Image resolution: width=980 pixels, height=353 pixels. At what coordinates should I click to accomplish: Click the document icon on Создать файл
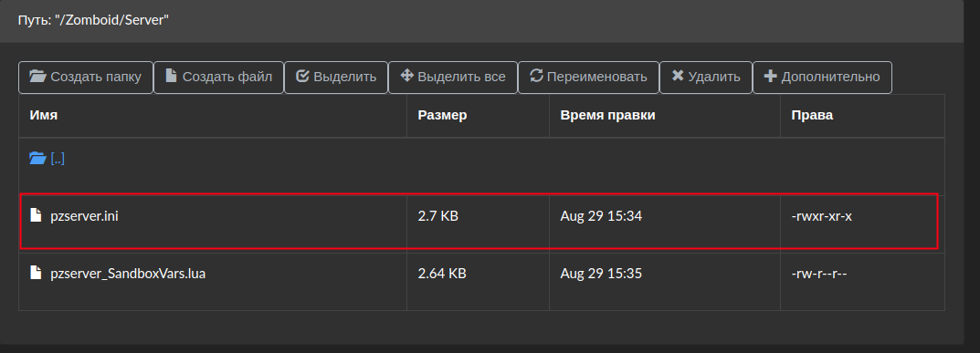point(172,76)
